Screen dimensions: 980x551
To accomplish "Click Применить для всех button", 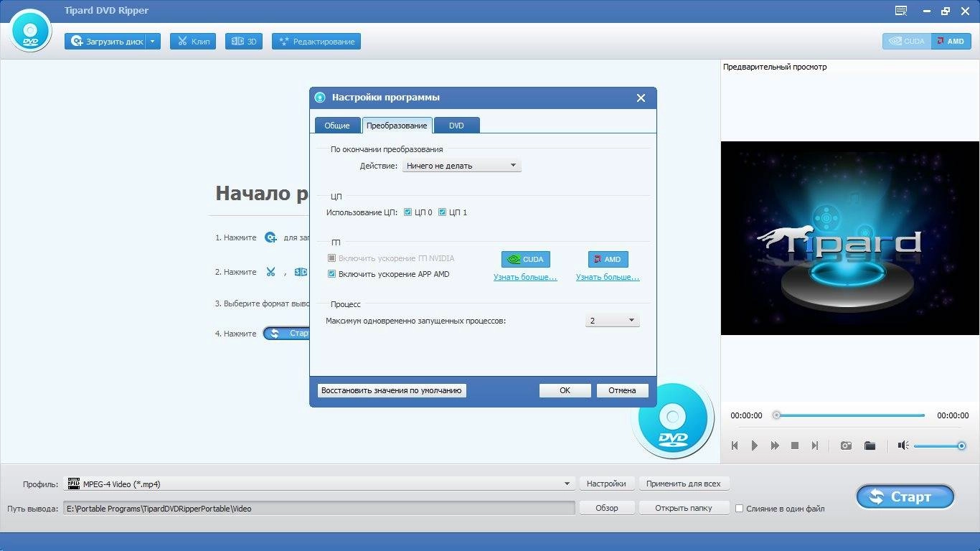I will 684,484.
